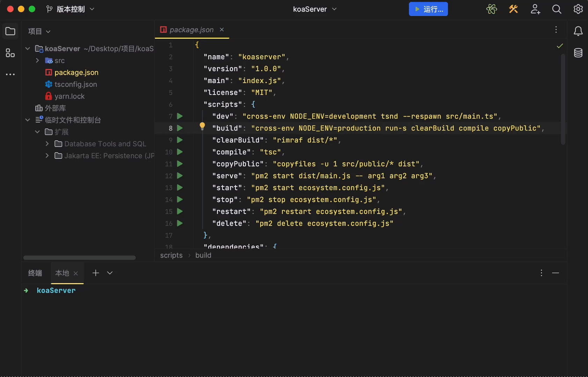
Task: Open the Notifications bell icon
Action: pos(578,31)
